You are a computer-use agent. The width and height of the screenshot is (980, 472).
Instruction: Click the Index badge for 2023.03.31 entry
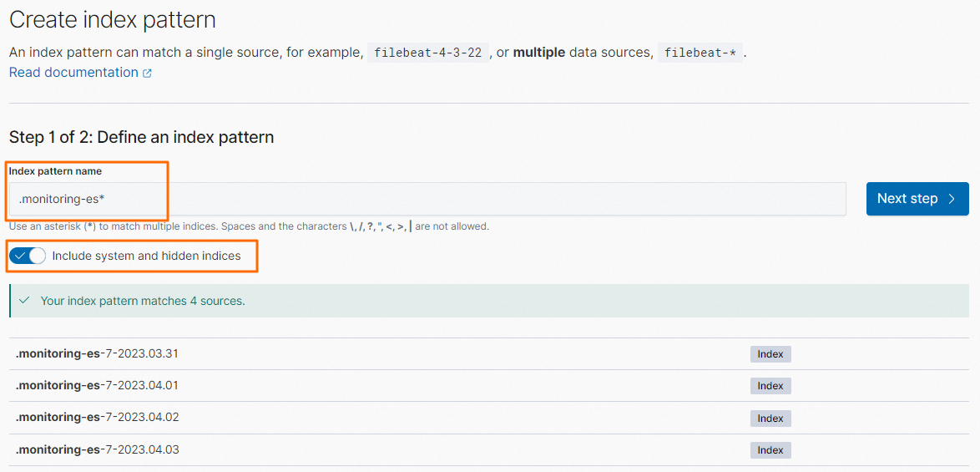[770, 354]
